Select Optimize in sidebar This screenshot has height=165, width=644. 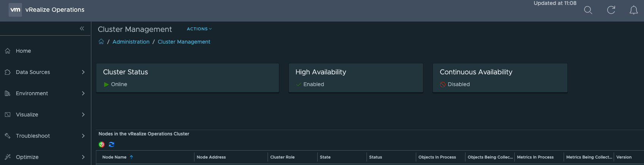click(27, 157)
